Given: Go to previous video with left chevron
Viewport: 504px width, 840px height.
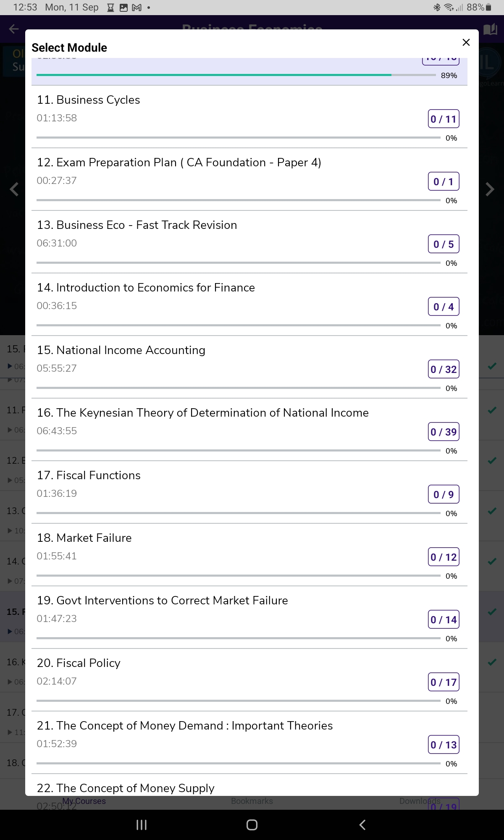Looking at the screenshot, I should coord(14,189).
